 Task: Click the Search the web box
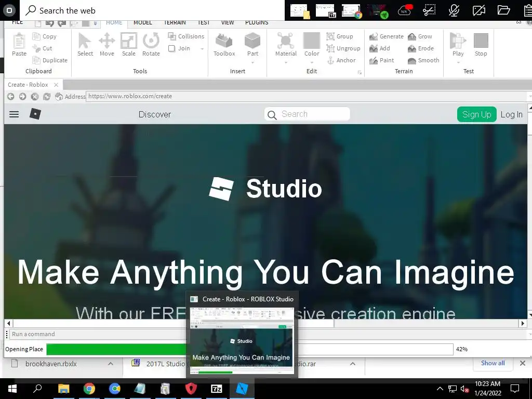point(152,10)
